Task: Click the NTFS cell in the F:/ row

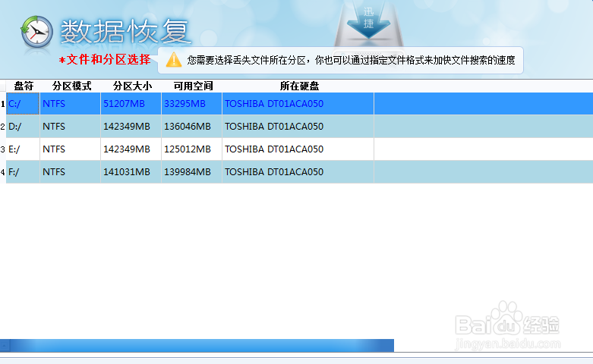Action: pyautogui.click(x=71, y=172)
